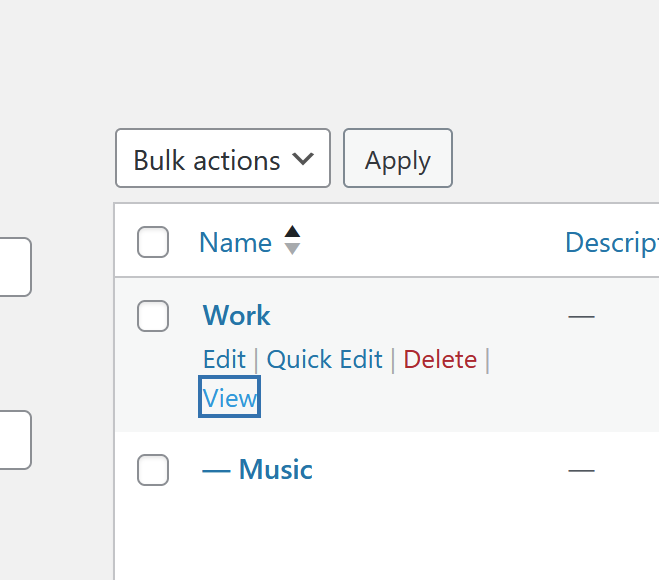Check the Music category checkbox
Viewport: 659px width, 580px height.
[153, 470]
